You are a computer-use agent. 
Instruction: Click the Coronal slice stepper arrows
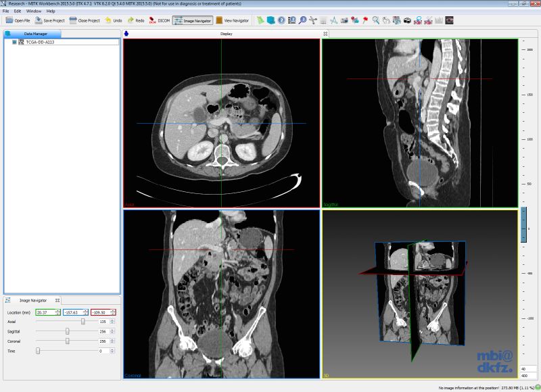coord(112,341)
